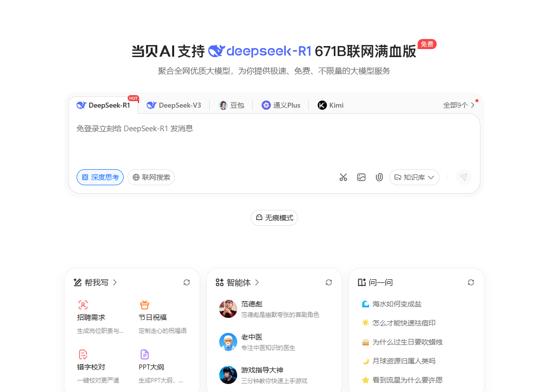Click 专注中医知识的医生 description
533x392 pixels.
coord(268,348)
